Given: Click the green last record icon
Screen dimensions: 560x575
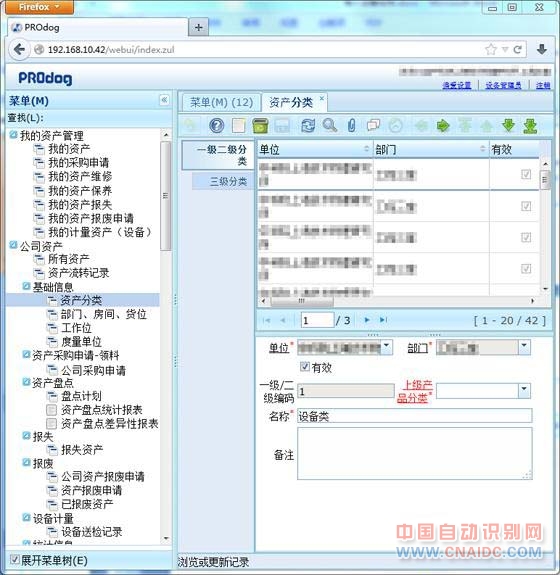Looking at the screenshot, I should pos(530,126).
